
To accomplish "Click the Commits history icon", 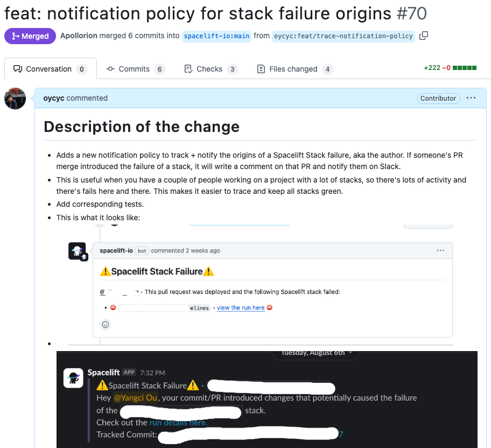I will pos(109,69).
